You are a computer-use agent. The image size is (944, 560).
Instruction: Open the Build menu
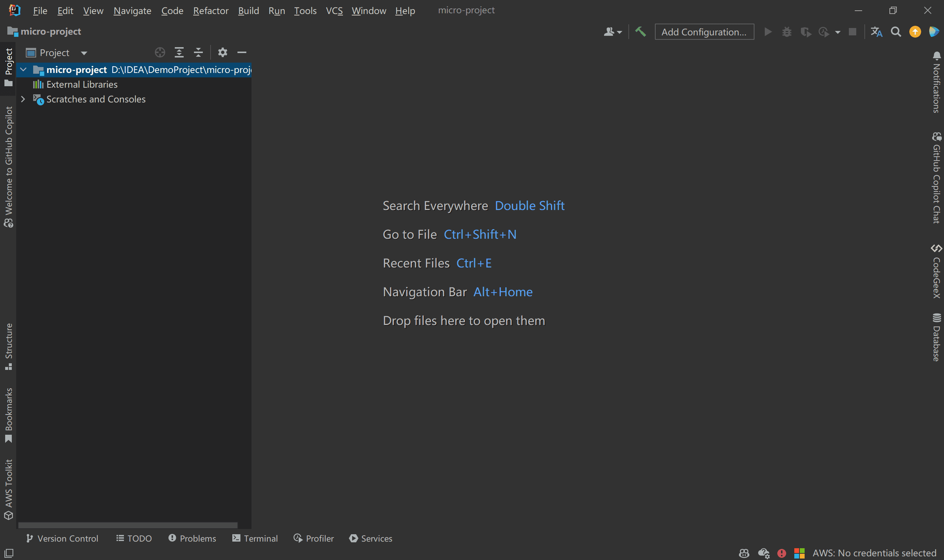(249, 11)
